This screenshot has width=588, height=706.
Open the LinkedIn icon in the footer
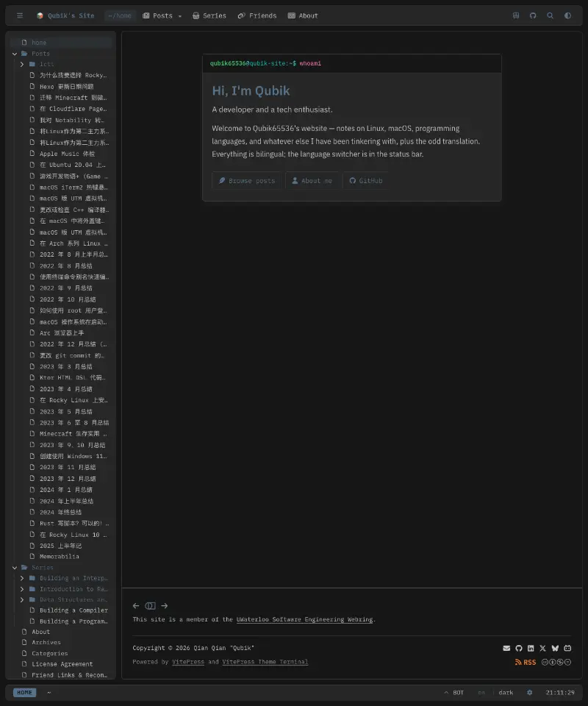pyautogui.click(x=531, y=649)
